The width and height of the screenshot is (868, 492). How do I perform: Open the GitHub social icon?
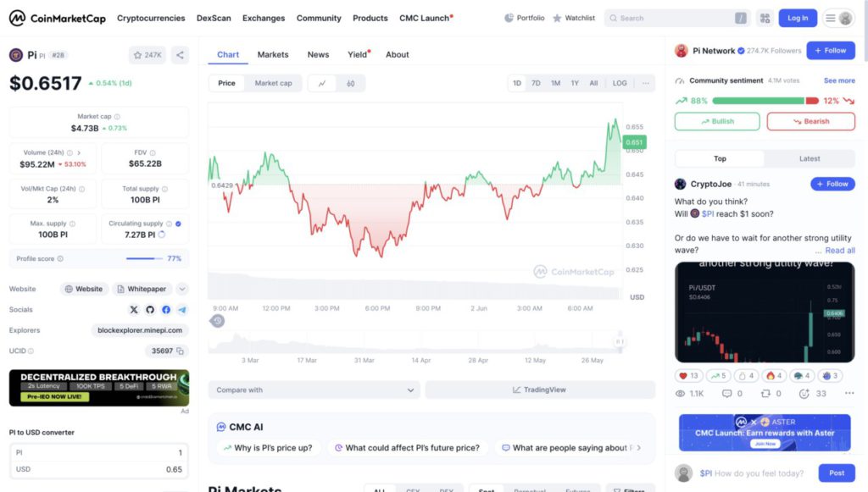click(x=150, y=310)
